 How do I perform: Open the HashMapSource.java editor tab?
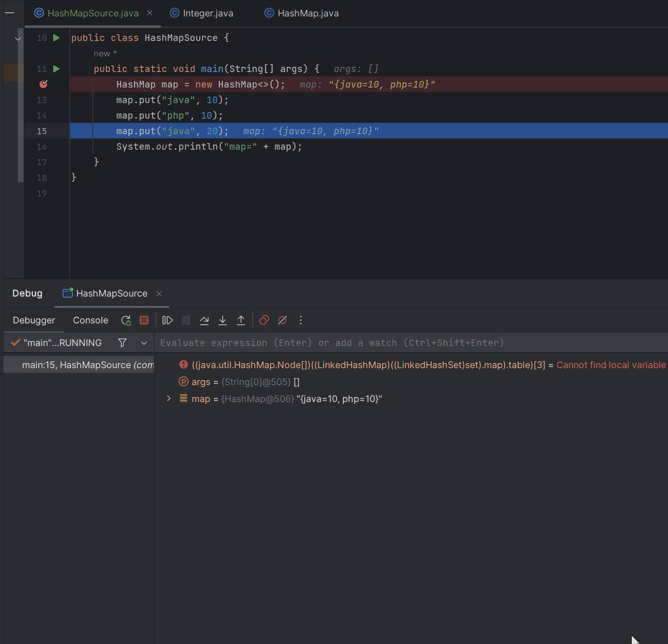pyautogui.click(x=93, y=13)
